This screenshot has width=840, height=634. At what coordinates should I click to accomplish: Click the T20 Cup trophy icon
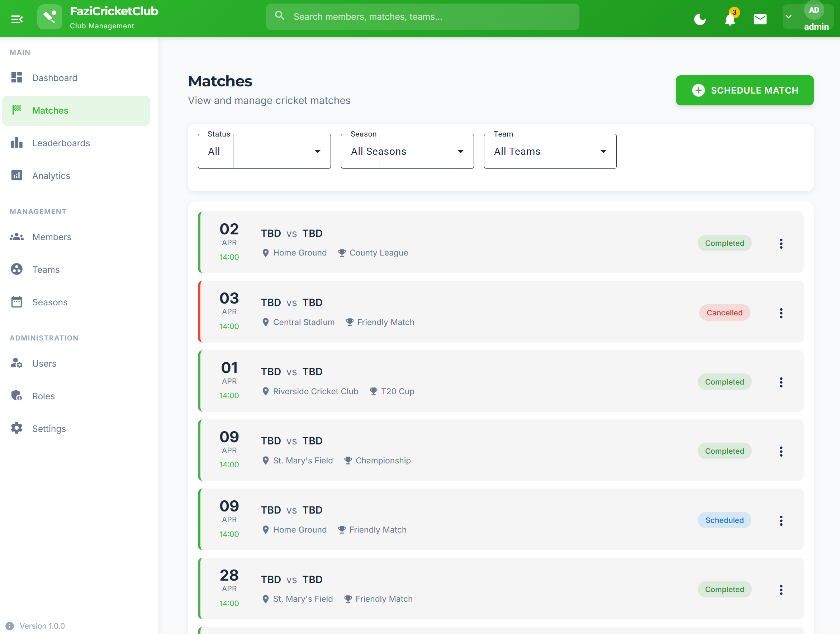tap(373, 391)
